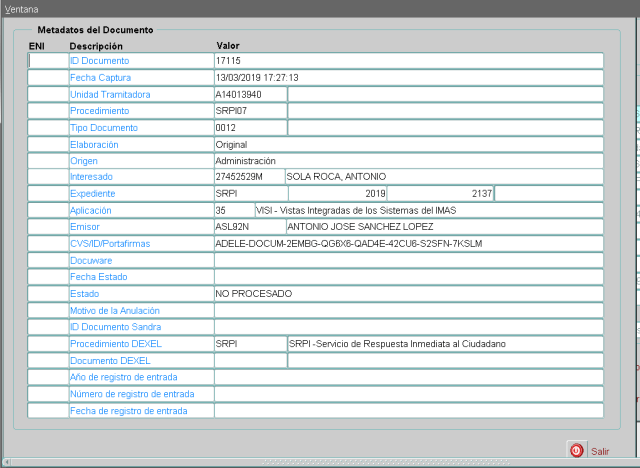Click the ID Documento value field

[408, 61]
